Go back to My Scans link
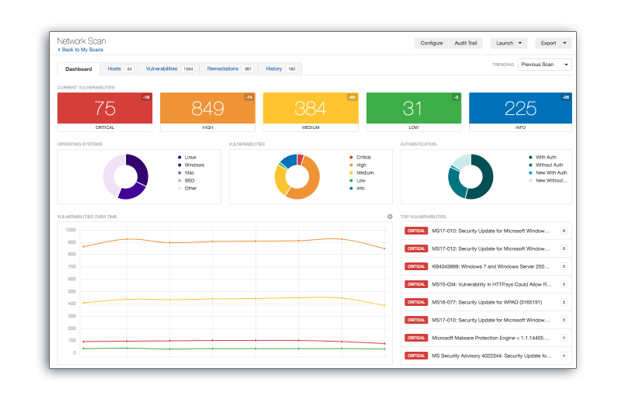Screen dimensions: 626x404 point(80,49)
